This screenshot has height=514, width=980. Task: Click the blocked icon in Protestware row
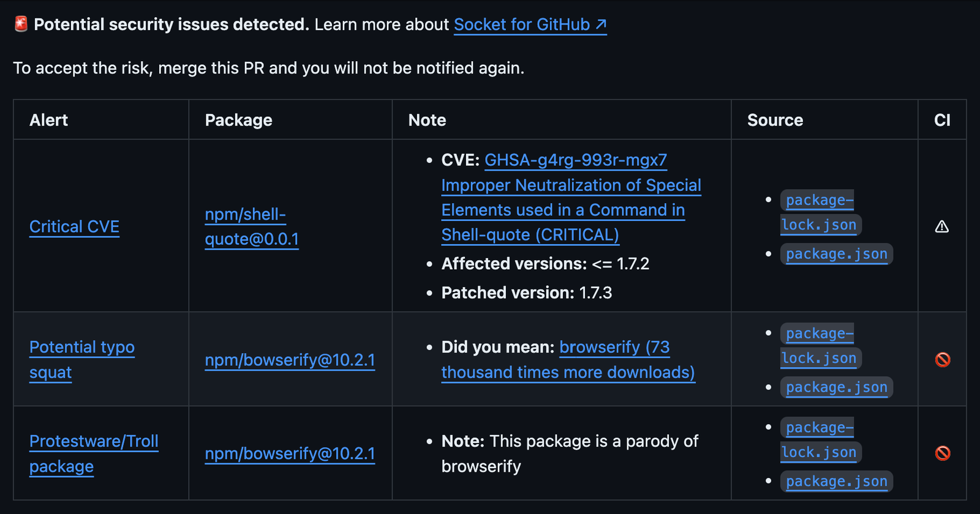point(943,453)
